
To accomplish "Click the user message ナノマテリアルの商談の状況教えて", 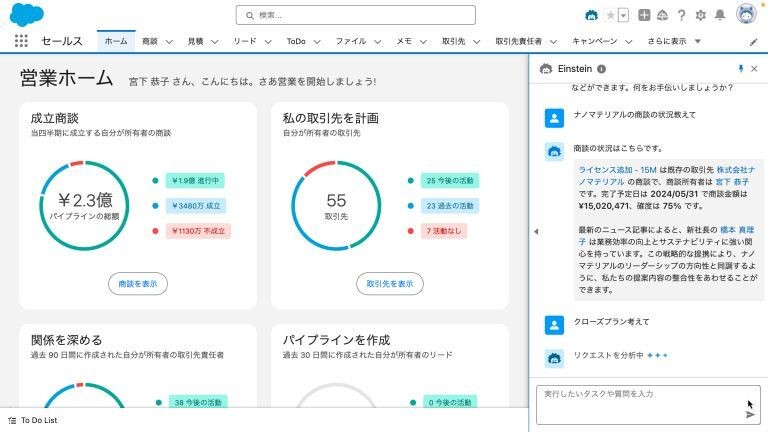I will [634, 115].
